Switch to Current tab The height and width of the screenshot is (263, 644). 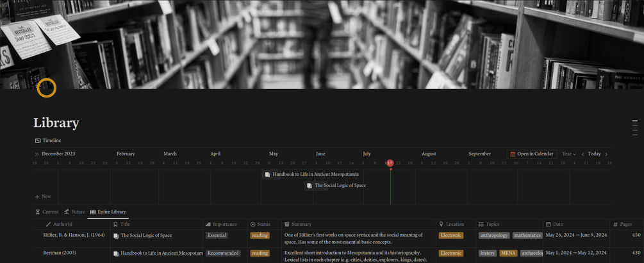point(47,212)
